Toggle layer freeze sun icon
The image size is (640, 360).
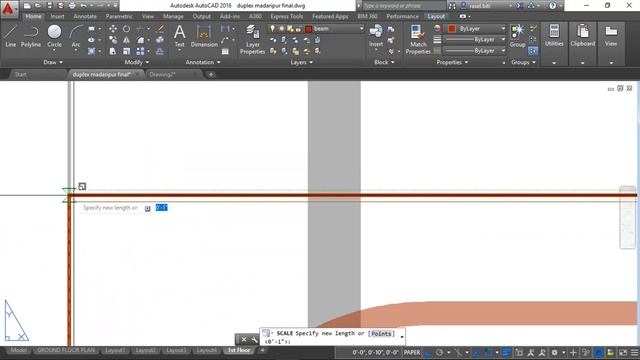(x=282, y=29)
